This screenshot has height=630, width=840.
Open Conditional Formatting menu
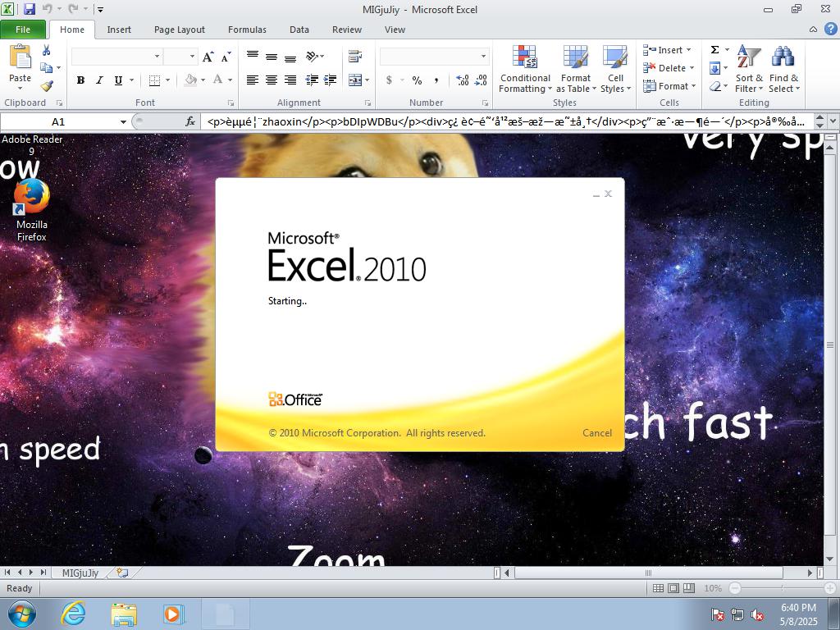click(x=525, y=69)
